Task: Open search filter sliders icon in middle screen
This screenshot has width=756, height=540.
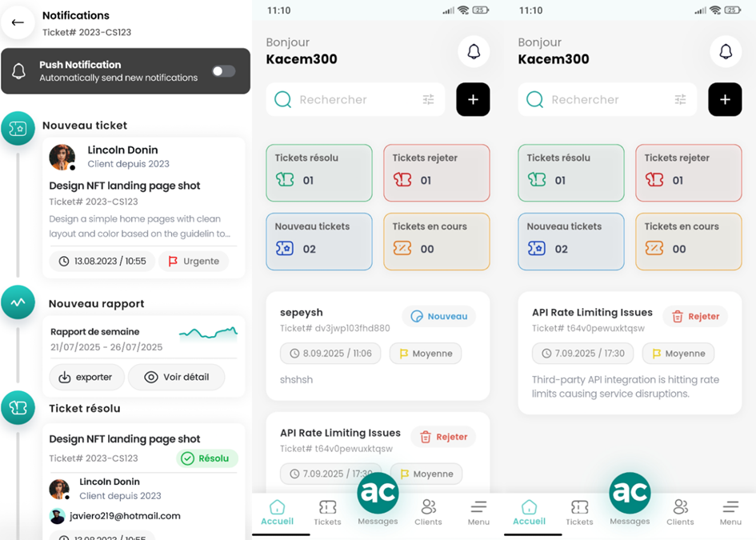Action: 428,99
